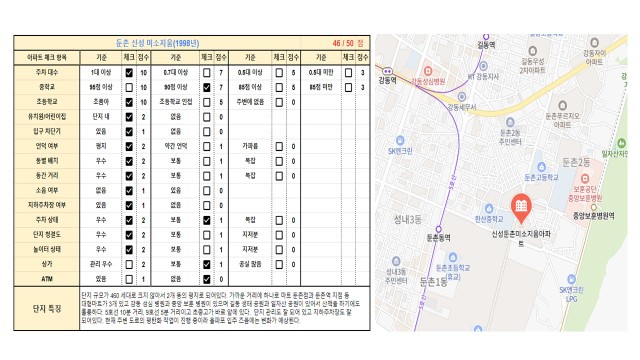Viewport: 640px width, 360px height.
Task: Click the 단지 특징 description text
Action: coord(221,308)
